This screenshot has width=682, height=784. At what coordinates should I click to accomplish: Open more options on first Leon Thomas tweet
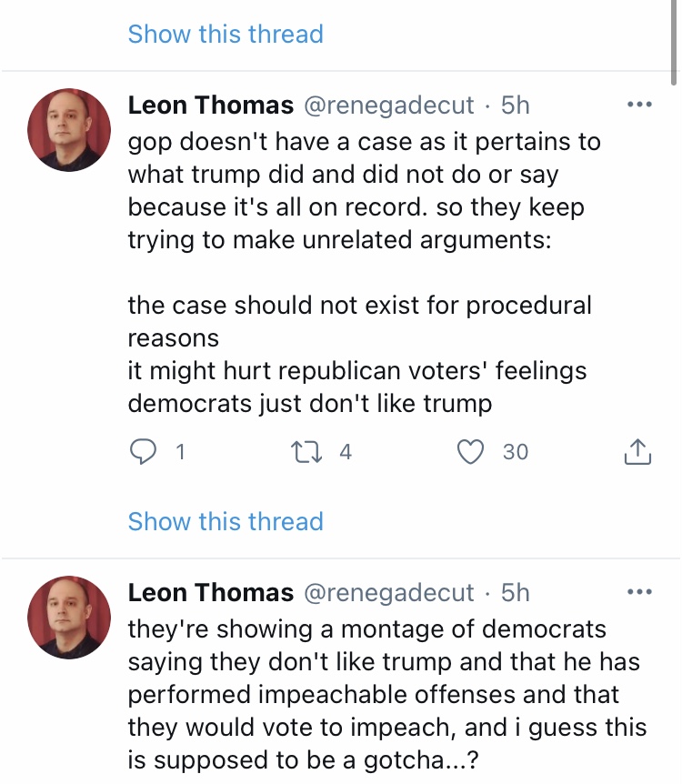[x=639, y=105]
